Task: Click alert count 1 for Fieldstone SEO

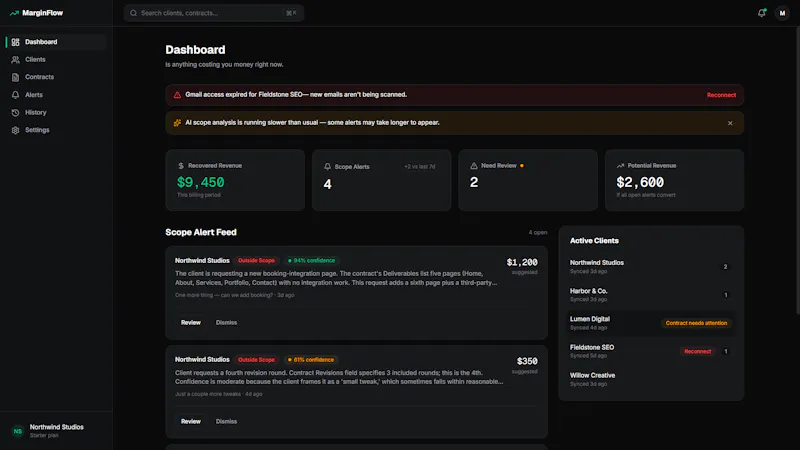Action: tap(726, 352)
